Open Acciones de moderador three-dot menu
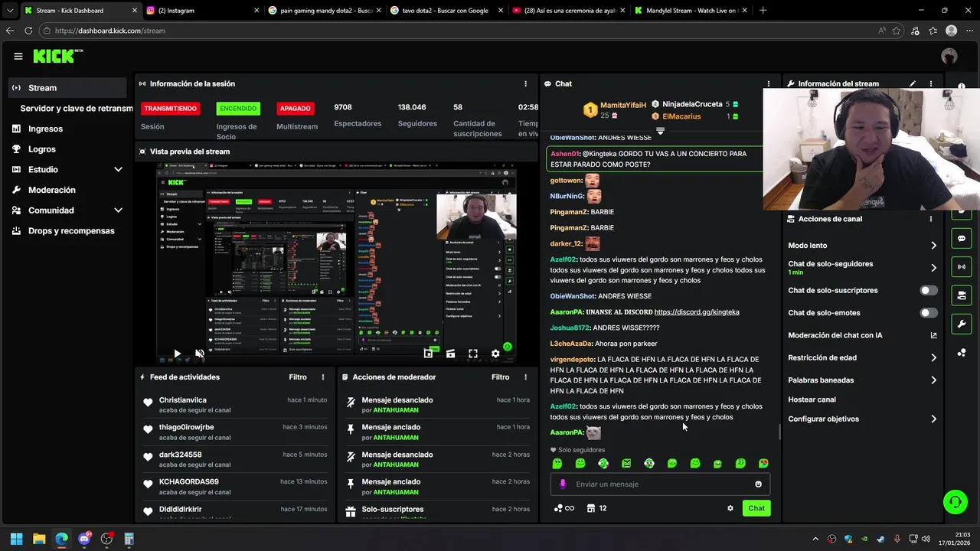 coord(525,377)
